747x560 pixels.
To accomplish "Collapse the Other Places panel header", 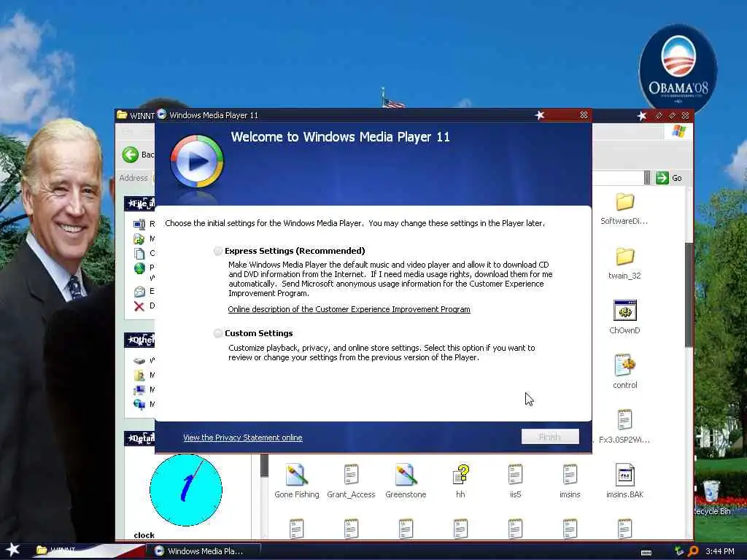I will [x=139, y=340].
